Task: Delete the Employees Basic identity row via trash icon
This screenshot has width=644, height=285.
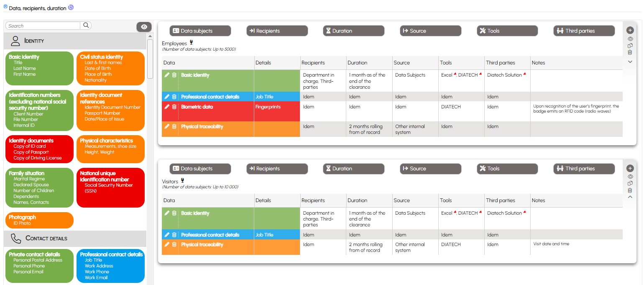Action: pyautogui.click(x=174, y=75)
